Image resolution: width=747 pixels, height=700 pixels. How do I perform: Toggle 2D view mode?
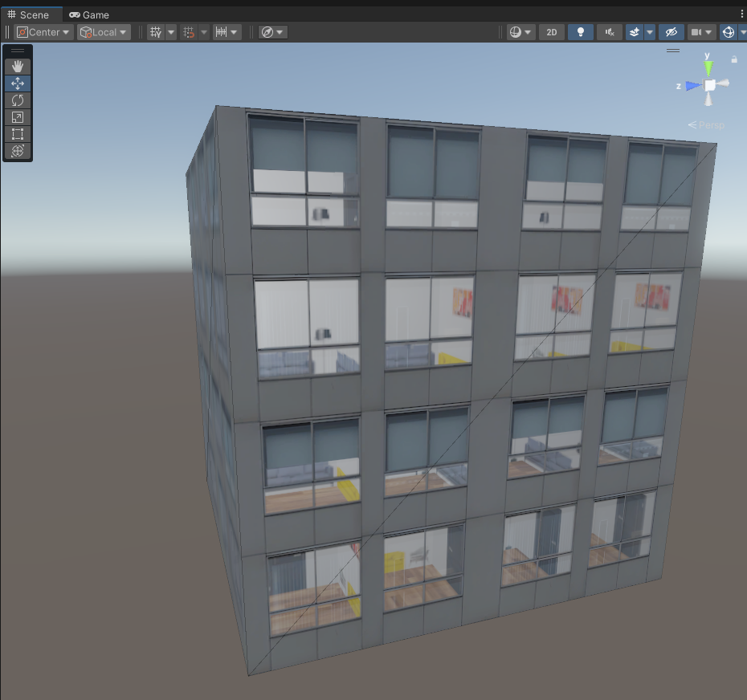click(x=551, y=32)
